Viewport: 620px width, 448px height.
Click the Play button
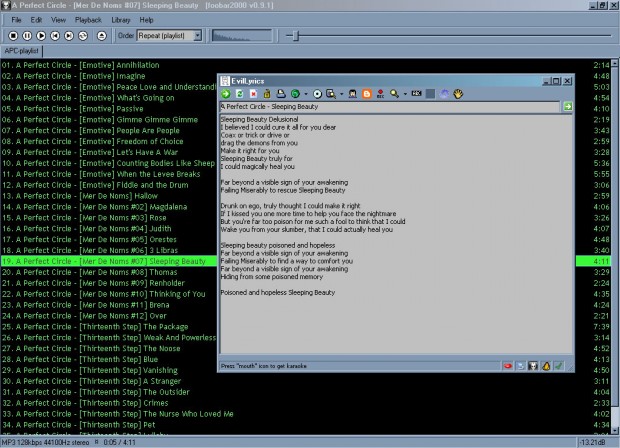click(x=41, y=36)
